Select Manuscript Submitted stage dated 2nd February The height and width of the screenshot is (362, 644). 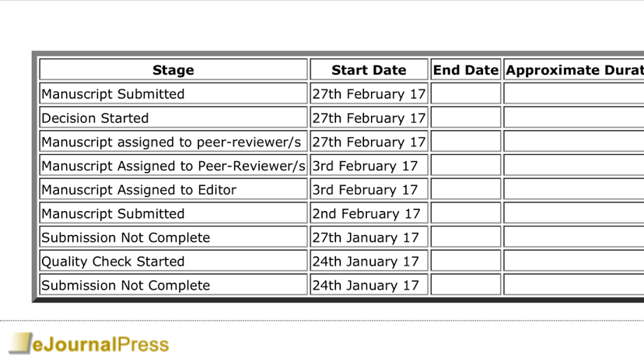(173, 214)
